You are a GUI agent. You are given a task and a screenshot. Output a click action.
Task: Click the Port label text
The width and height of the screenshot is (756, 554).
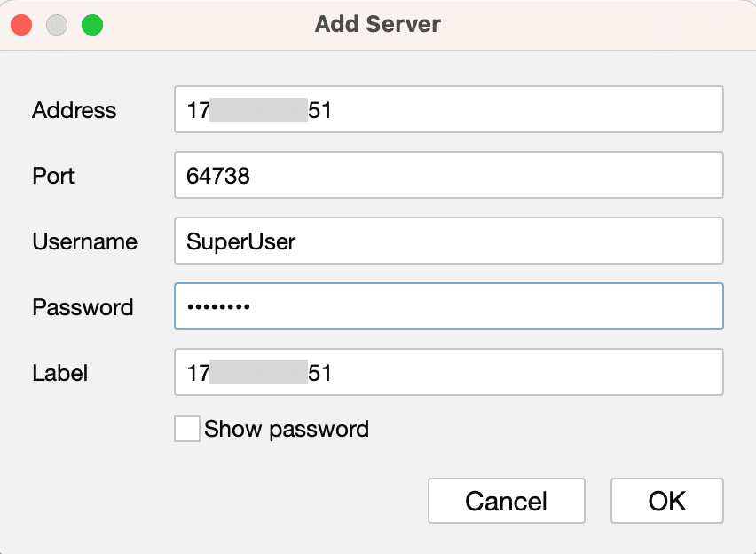tap(52, 176)
